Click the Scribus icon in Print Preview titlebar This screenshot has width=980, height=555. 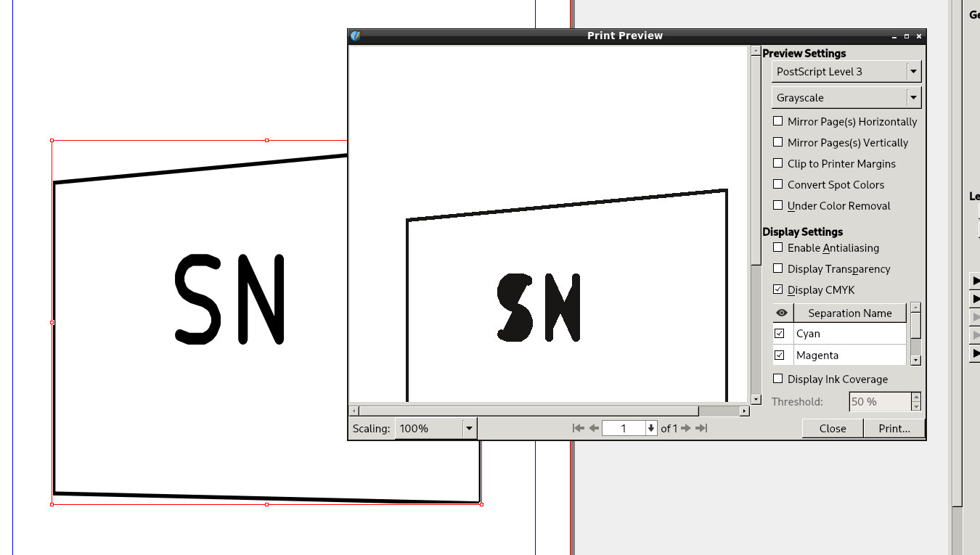click(356, 36)
